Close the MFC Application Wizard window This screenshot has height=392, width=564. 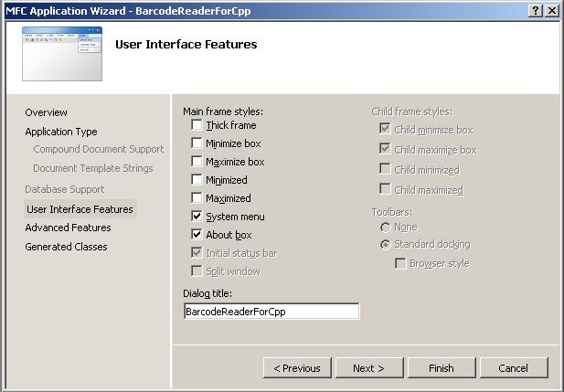551,9
